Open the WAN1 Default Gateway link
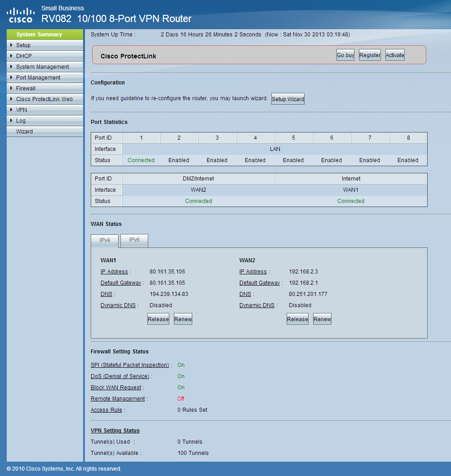This screenshot has height=476, width=451. (121, 283)
